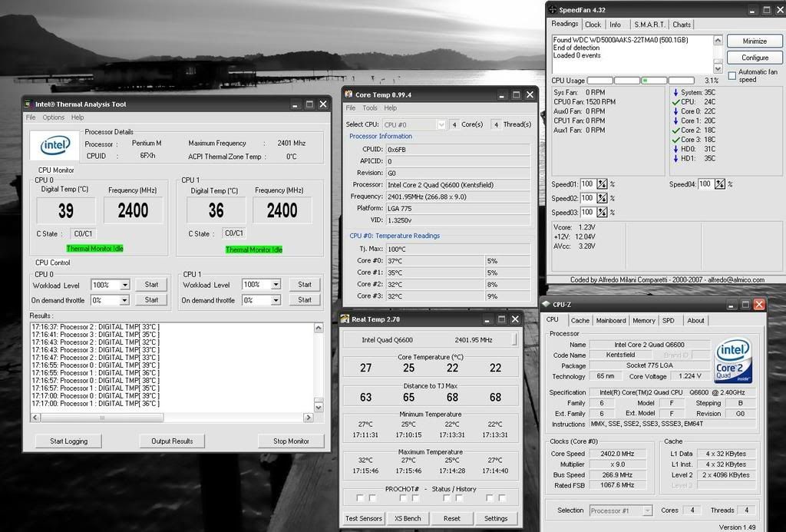Click the green check icon beside CPU: 24C
786x532 pixels.
(x=675, y=102)
